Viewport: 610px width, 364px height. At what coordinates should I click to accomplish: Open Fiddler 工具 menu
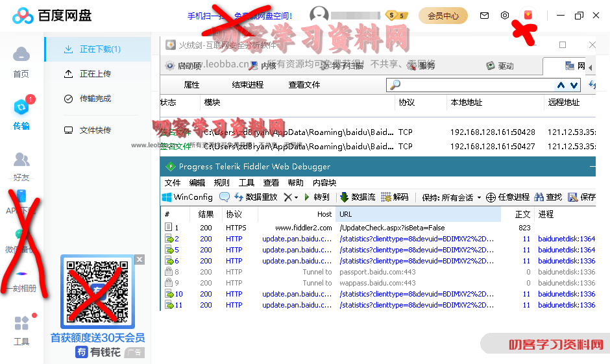[246, 183]
